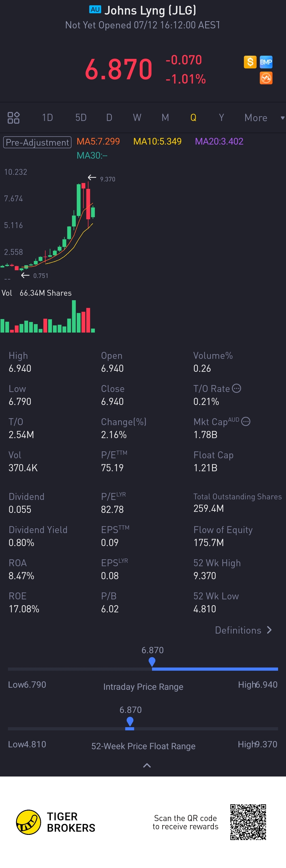Tap the Volume% 0.26 value
286x868 pixels.
(202, 368)
